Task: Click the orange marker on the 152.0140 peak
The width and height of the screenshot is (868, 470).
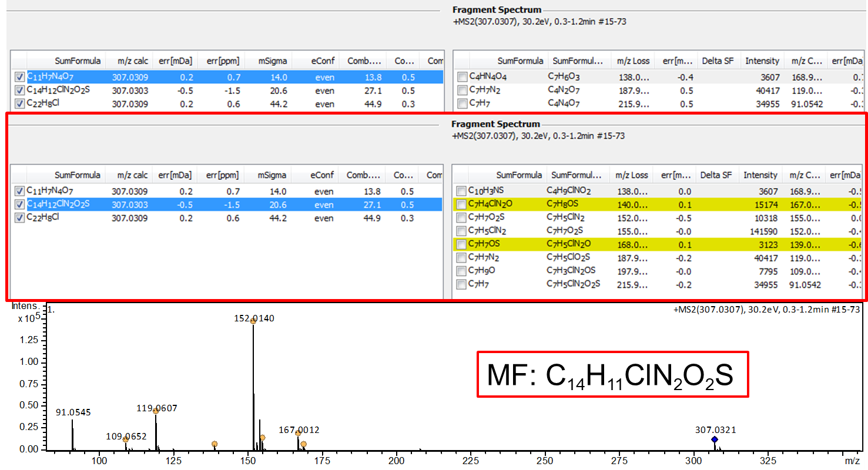Action: click(253, 321)
